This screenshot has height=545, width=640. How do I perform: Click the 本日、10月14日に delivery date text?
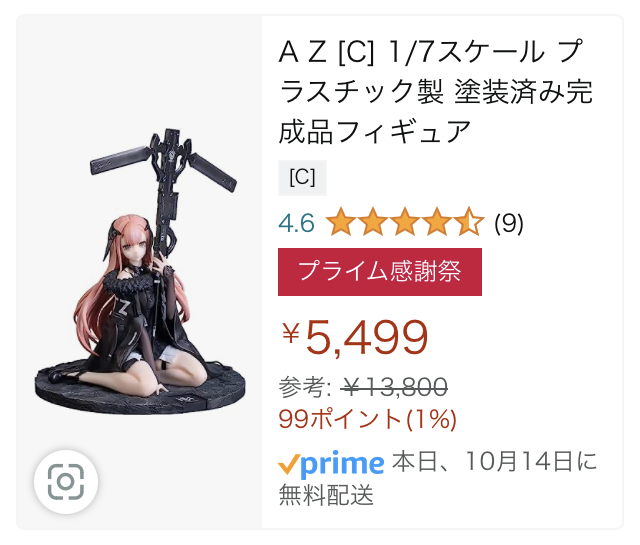494,462
